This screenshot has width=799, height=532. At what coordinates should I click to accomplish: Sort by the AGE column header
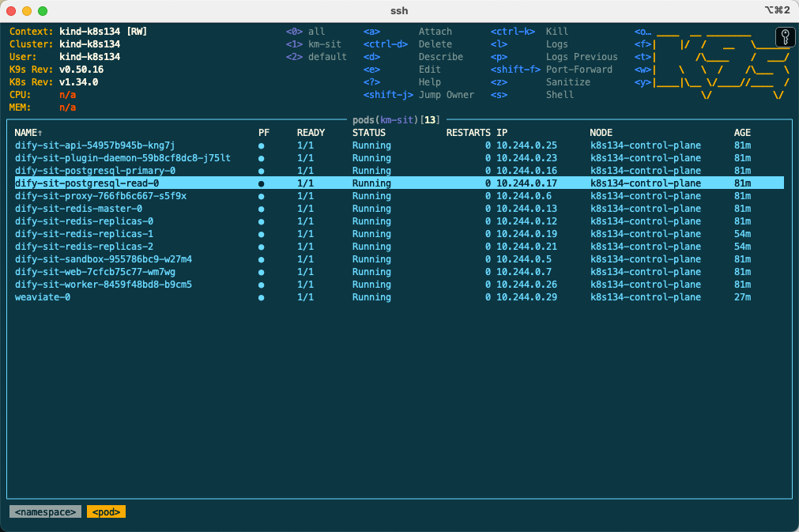pyautogui.click(x=742, y=133)
